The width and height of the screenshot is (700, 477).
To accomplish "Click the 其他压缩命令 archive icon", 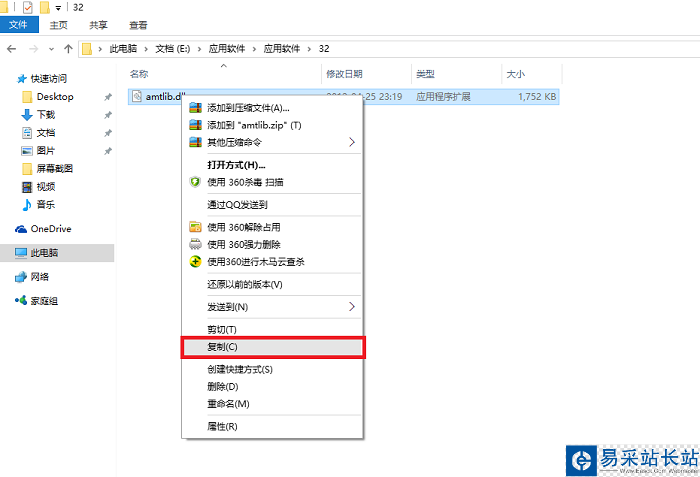I will (x=196, y=142).
